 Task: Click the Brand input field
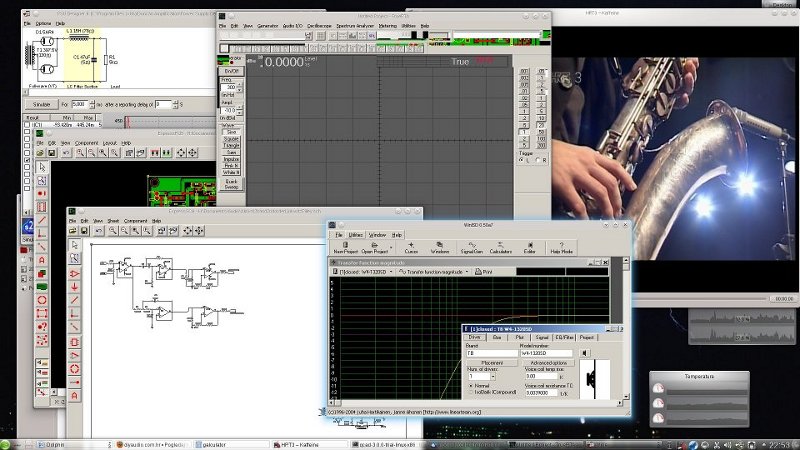click(x=491, y=353)
